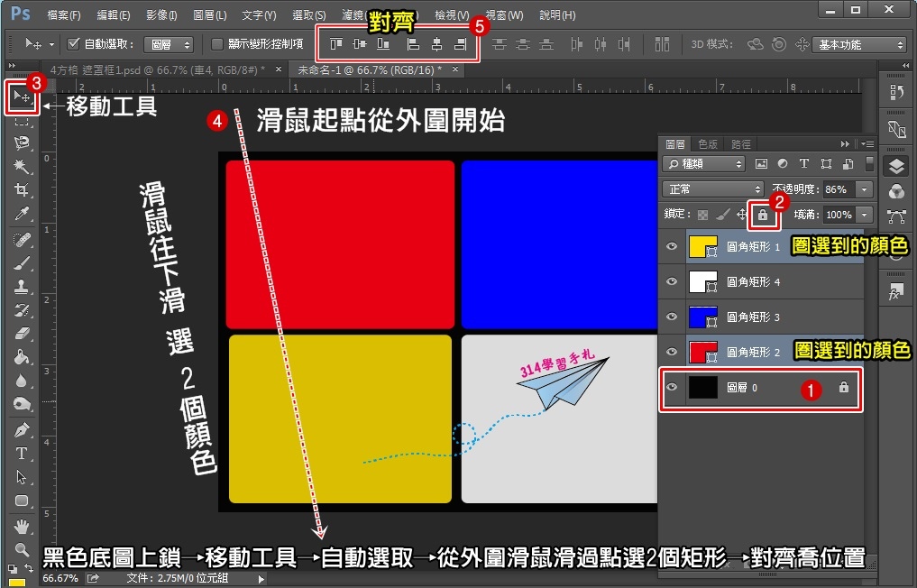The height and width of the screenshot is (588, 917).
Task: Select the Zoom tool
Action: click(x=22, y=549)
